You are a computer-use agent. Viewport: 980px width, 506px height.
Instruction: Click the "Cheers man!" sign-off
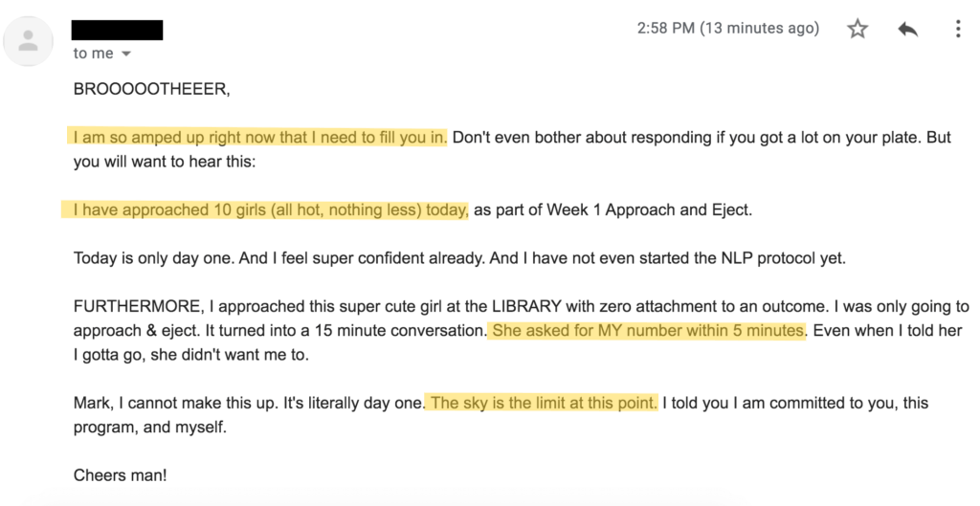[x=120, y=475]
